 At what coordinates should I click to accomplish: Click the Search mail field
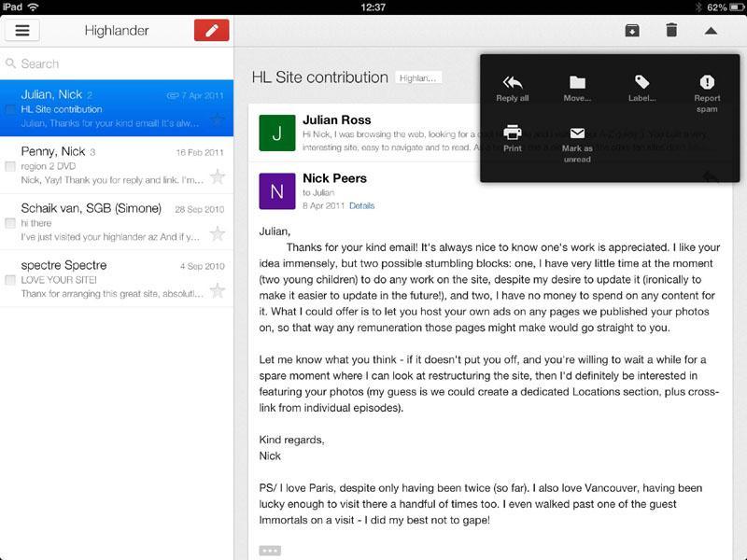pos(117,63)
